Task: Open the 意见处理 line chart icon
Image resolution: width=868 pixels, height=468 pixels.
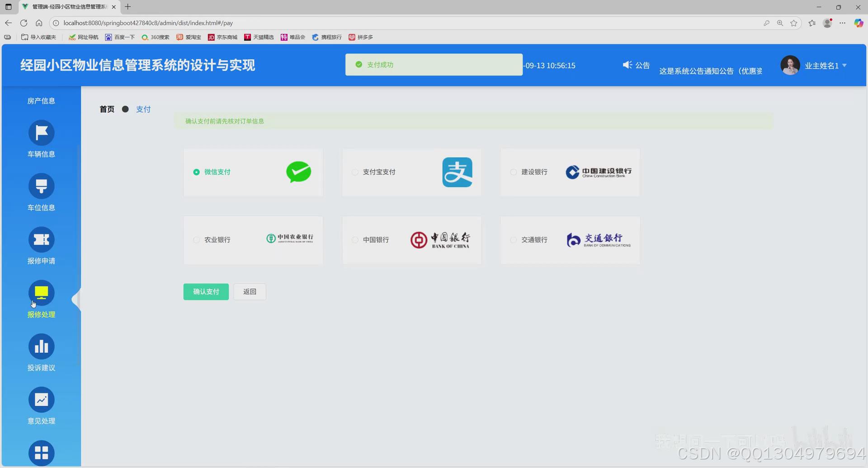Action: point(42,400)
